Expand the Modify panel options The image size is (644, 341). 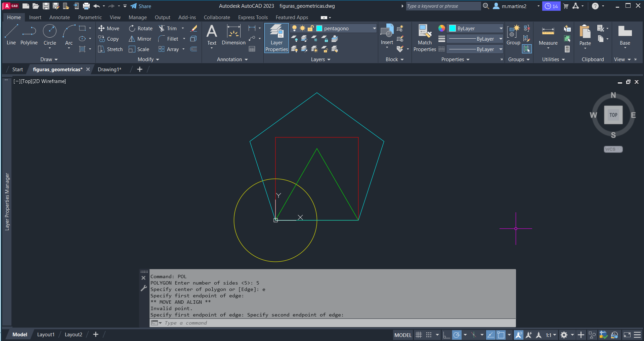[x=148, y=59]
